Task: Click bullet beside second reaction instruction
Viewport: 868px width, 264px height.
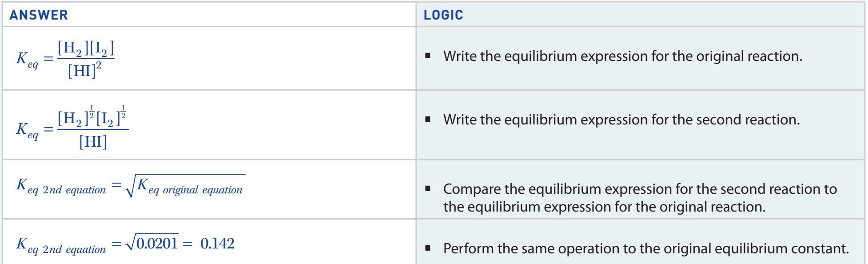Action: click(428, 119)
